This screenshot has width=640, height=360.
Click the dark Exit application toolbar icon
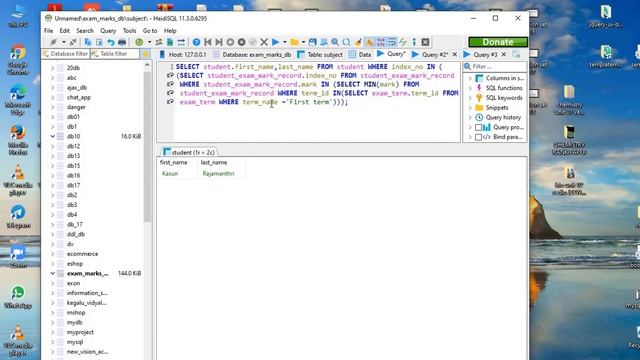(425, 42)
